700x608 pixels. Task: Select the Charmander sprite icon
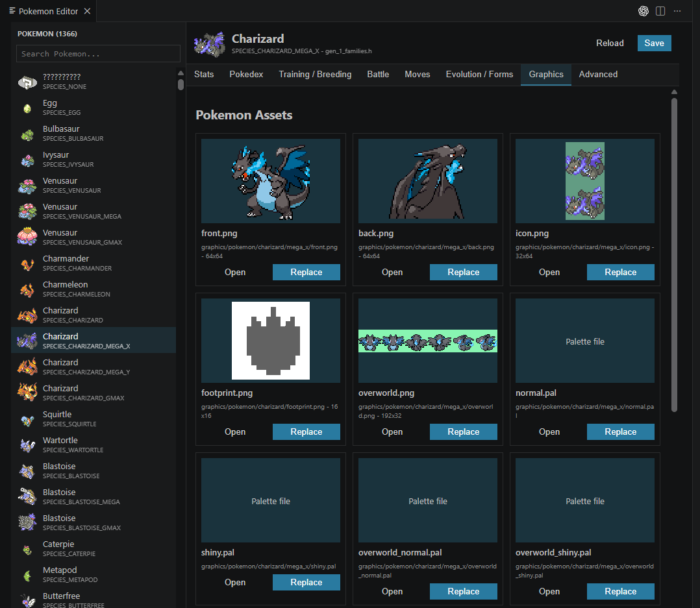pos(27,264)
